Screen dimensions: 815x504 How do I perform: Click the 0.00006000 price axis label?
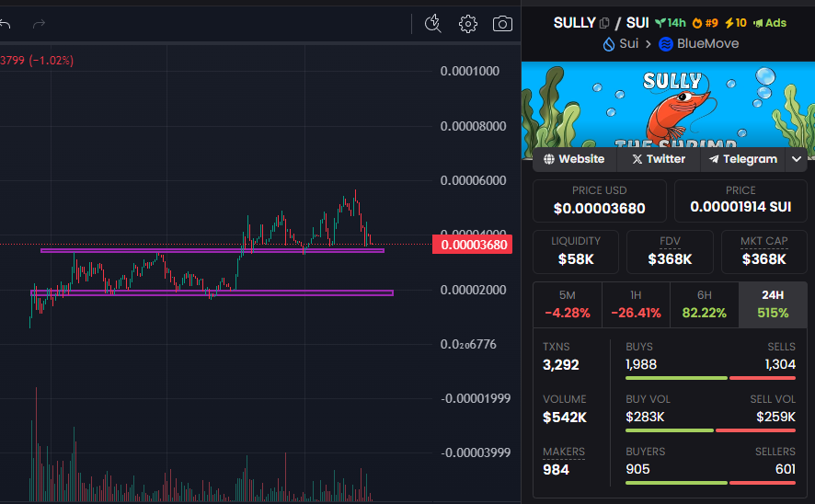(473, 180)
